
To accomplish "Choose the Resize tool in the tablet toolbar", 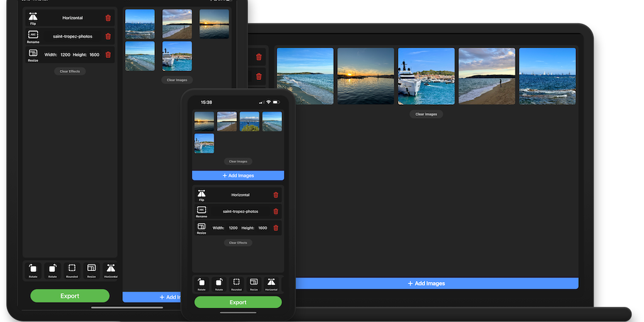I will [x=91, y=270].
